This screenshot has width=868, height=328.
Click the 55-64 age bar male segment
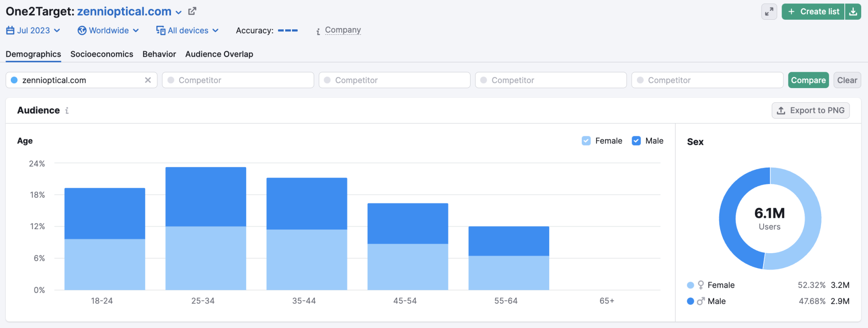(x=509, y=241)
